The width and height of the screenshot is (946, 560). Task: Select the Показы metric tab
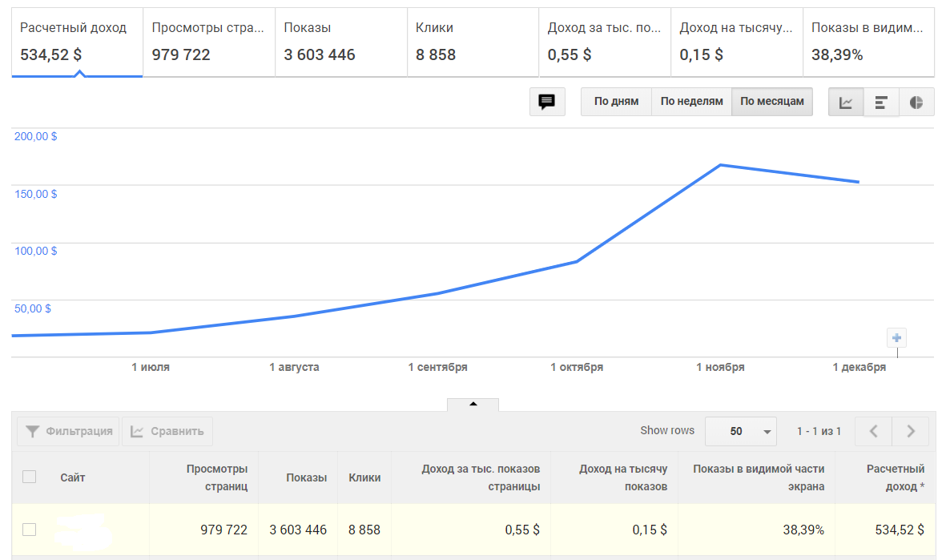341,42
